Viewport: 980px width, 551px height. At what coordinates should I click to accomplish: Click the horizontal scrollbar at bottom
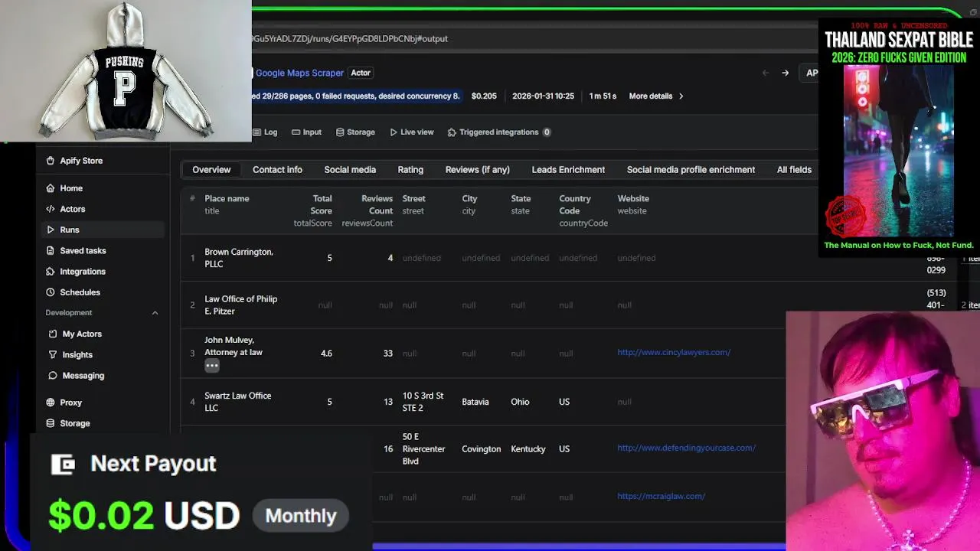point(579,546)
